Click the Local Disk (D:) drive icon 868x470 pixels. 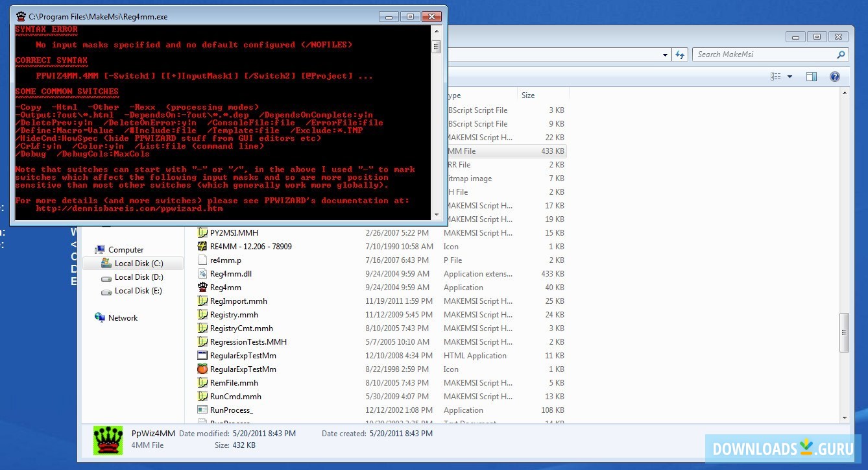point(106,277)
